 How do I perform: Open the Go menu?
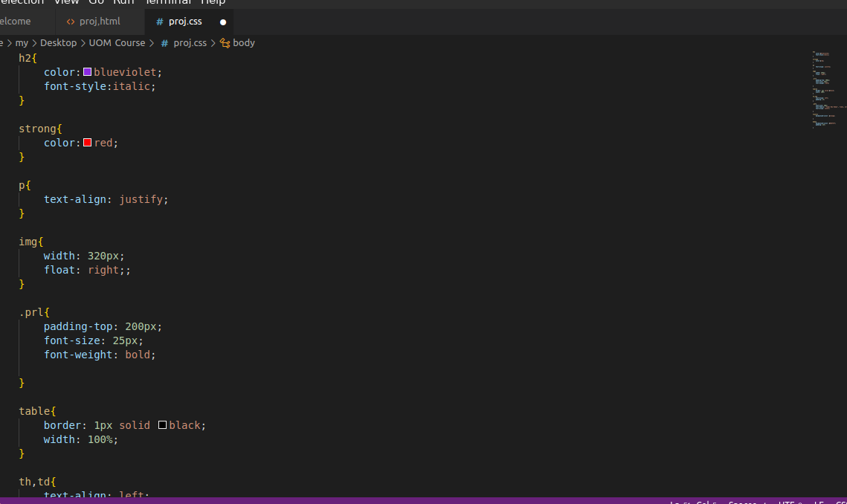[x=96, y=2]
